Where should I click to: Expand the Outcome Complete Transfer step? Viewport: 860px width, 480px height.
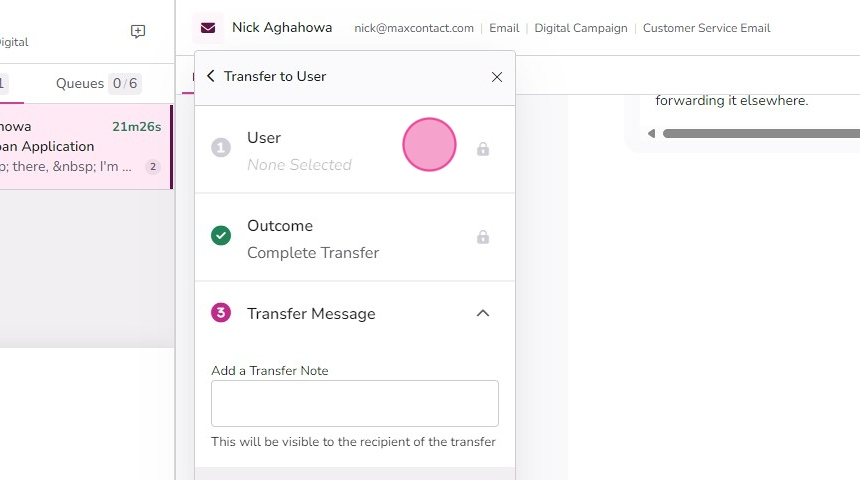click(355, 237)
